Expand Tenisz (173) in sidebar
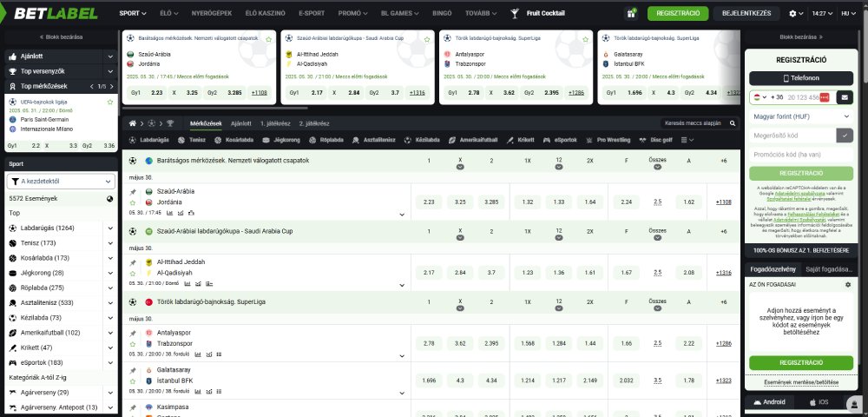868x417 pixels. pos(111,243)
